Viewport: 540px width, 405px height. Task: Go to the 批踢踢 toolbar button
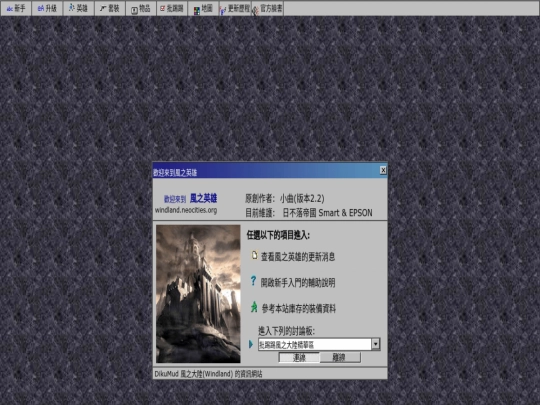[172, 9]
